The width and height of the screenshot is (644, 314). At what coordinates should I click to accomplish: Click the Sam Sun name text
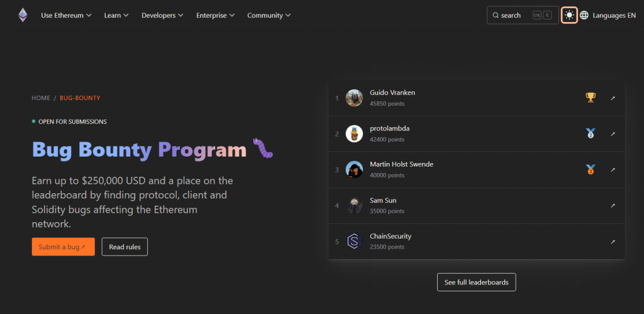coord(383,201)
